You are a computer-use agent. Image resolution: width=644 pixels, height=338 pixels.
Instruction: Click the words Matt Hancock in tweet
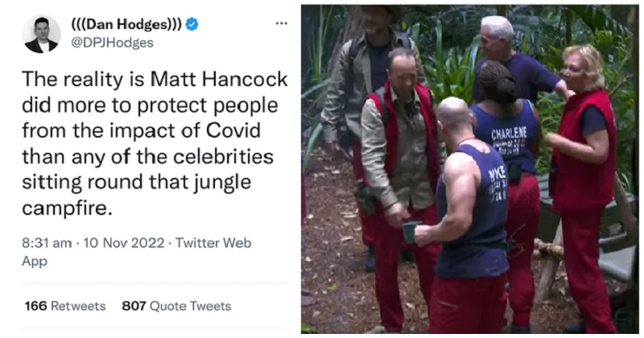[219, 79]
